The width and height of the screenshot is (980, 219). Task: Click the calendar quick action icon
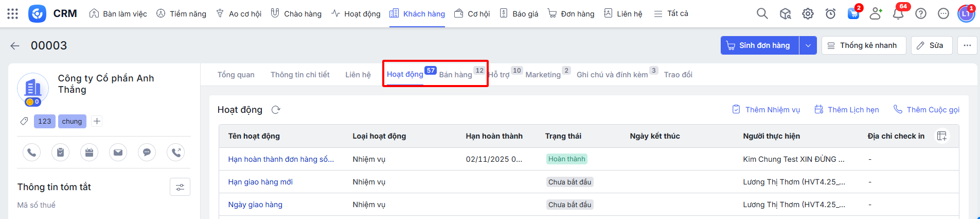pos(89,153)
